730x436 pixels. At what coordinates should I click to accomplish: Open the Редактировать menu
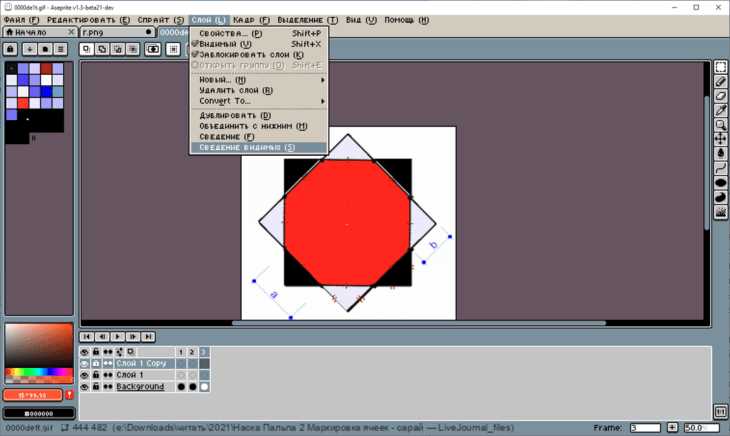(x=88, y=20)
